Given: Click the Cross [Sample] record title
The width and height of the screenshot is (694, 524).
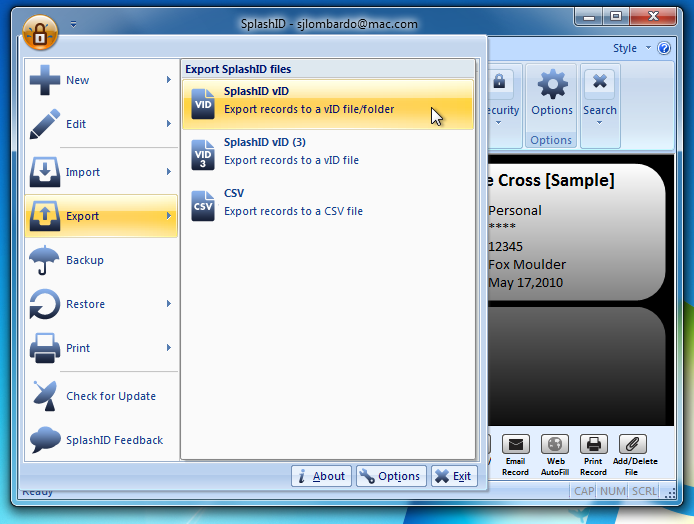Looking at the screenshot, I should point(551,181).
